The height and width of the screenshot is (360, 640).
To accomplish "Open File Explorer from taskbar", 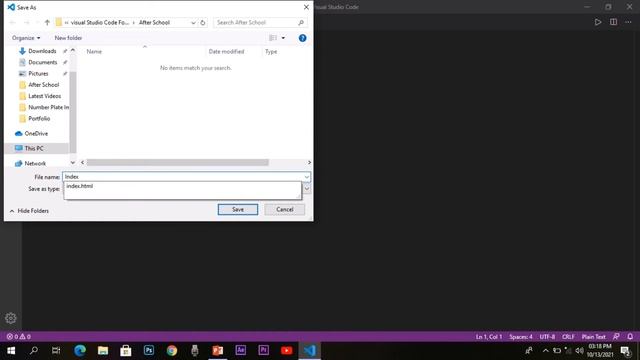I will (103, 351).
